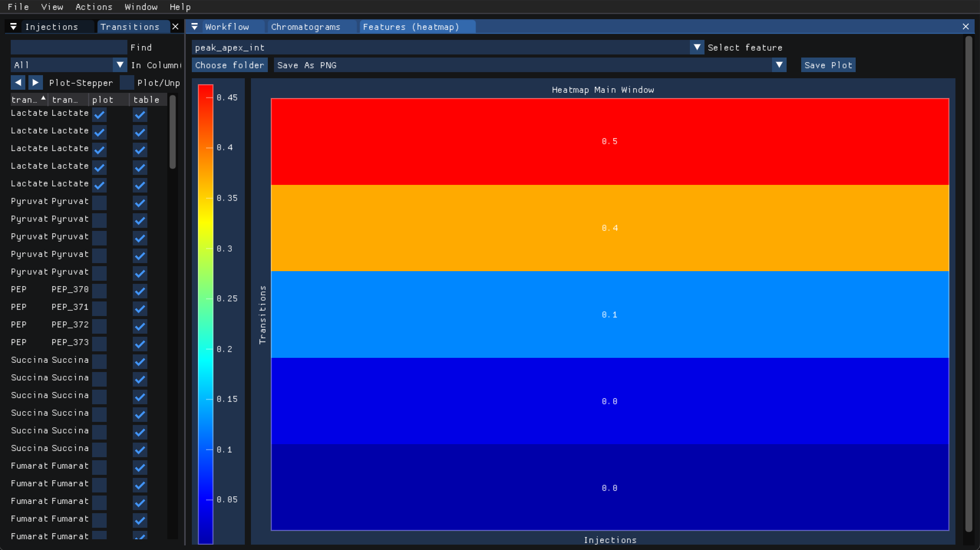Click the Injections x-axis label

coord(610,540)
